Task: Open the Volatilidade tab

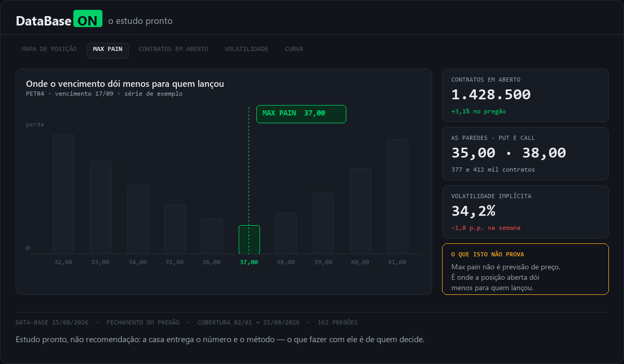Action: pyautogui.click(x=246, y=49)
